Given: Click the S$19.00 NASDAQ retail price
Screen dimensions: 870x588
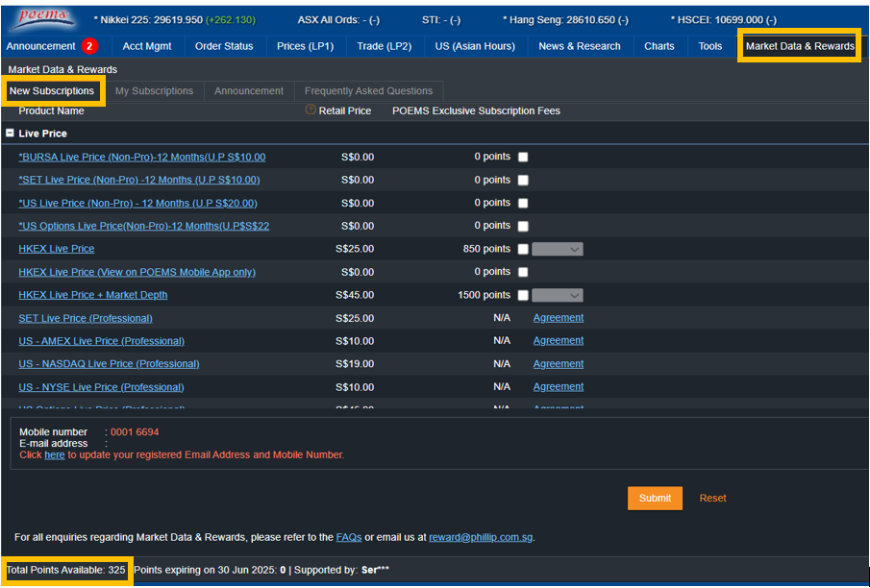Looking at the screenshot, I should [x=355, y=364].
